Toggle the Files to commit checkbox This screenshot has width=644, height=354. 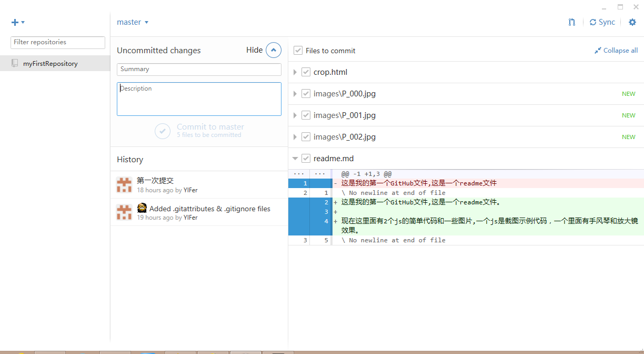tap(298, 51)
